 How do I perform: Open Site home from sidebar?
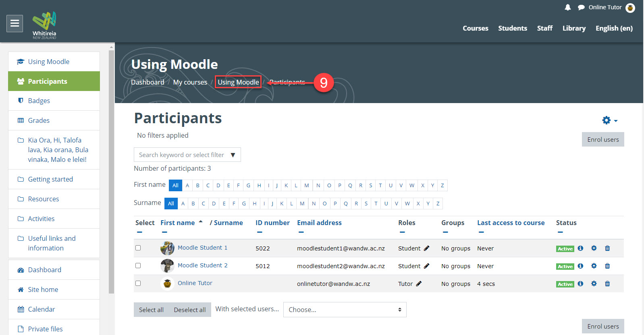[54, 290]
